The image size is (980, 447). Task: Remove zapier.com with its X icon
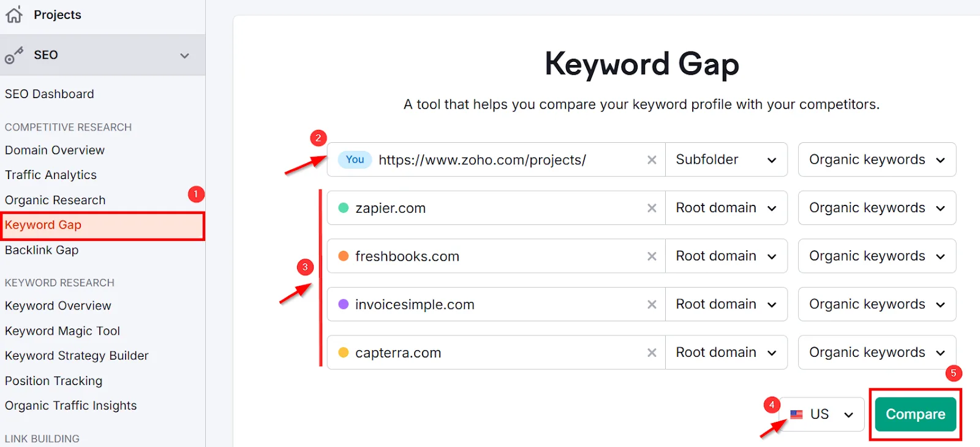[x=652, y=208]
